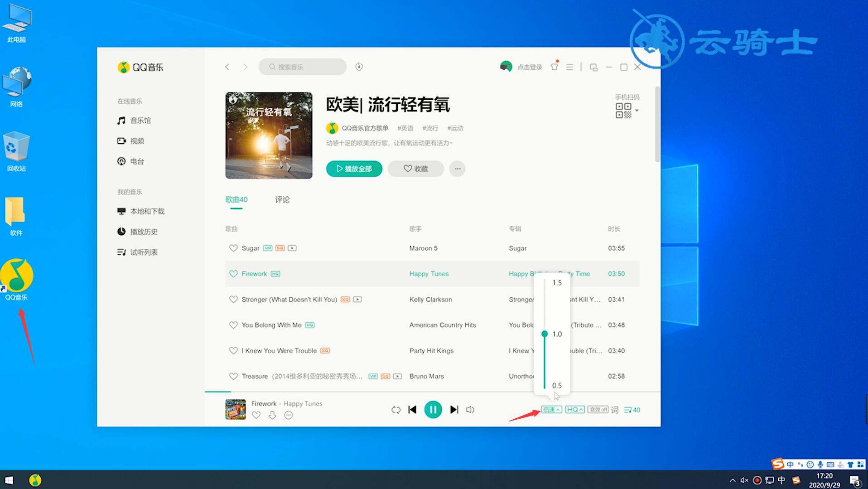Click the volume speaker icon
The width and height of the screenshot is (868, 489).
(x=470, y=410)
